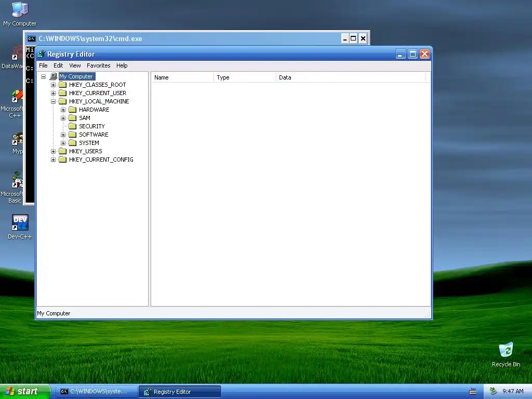Select the HKEY_CLASSES_ROOT label in tree
The width and height of the screenshot is (532, 399).
coord(97,85)
